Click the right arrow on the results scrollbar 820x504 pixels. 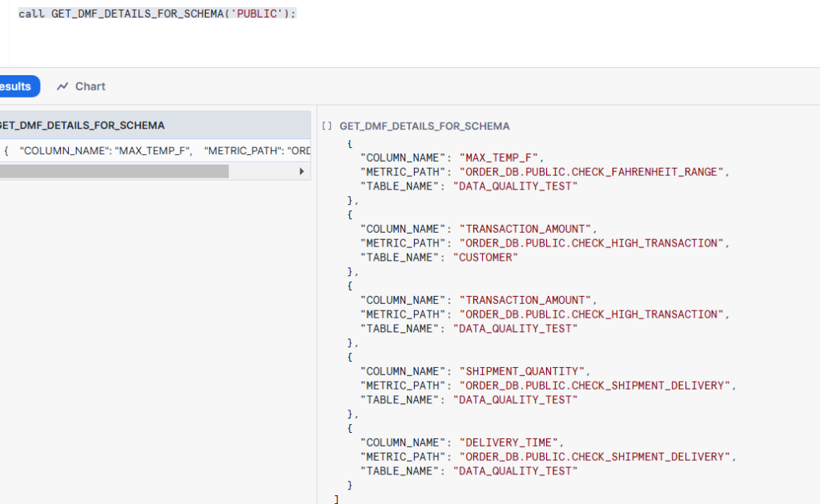[302, 171]
